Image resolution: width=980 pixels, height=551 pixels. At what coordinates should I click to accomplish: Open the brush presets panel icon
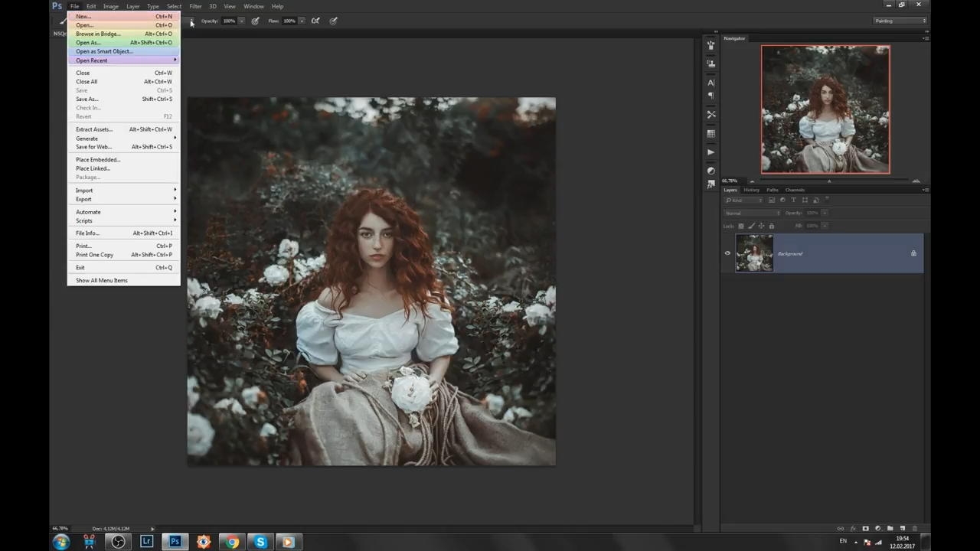711,45
